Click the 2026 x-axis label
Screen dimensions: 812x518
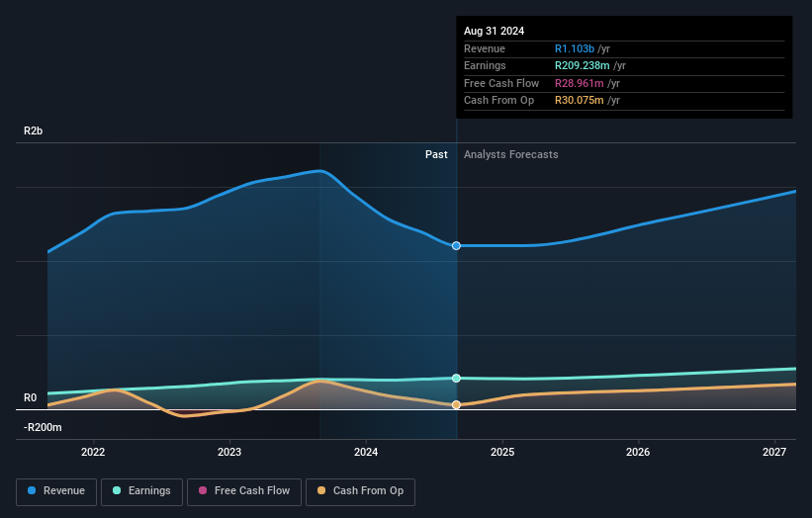point(638,453)
